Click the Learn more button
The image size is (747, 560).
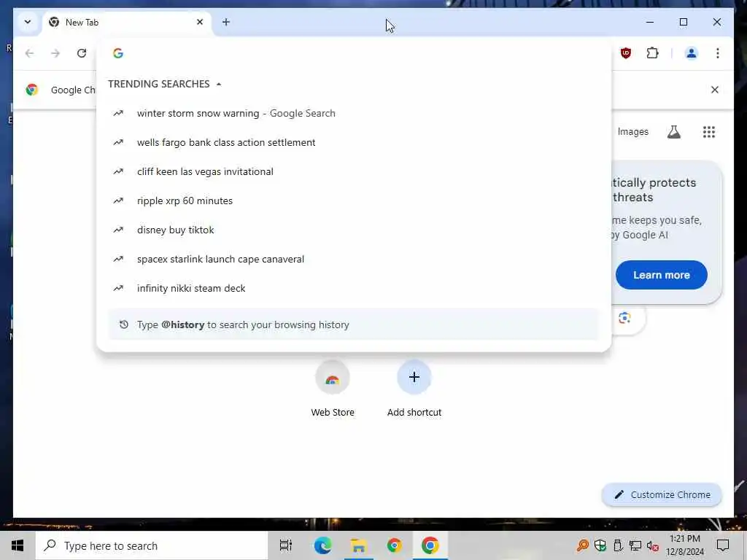point(661,275)
